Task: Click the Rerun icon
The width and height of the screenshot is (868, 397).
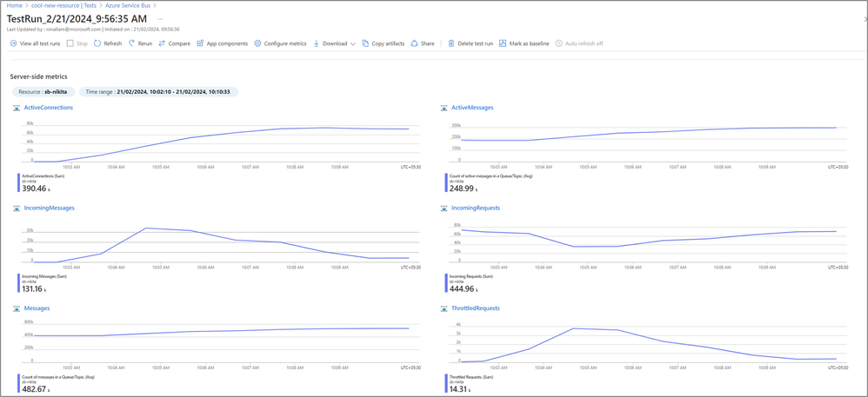Action: (x=131, y=43)
